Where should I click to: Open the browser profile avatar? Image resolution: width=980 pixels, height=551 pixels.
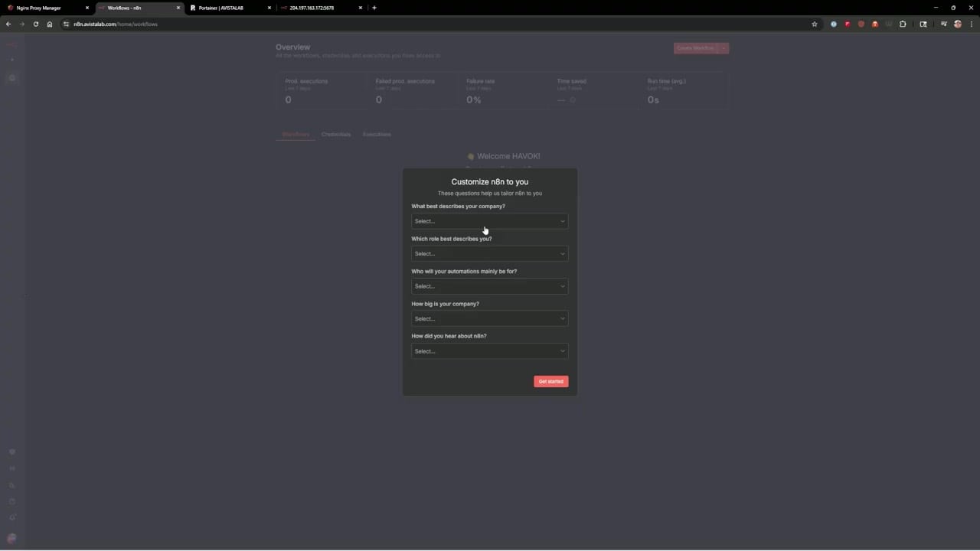point(958,24)
